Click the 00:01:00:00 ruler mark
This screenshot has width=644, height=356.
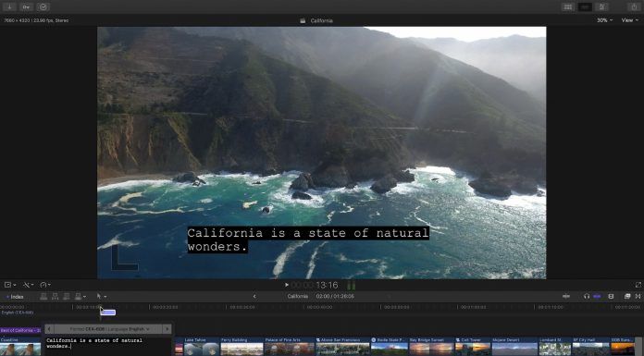(473, 307)
